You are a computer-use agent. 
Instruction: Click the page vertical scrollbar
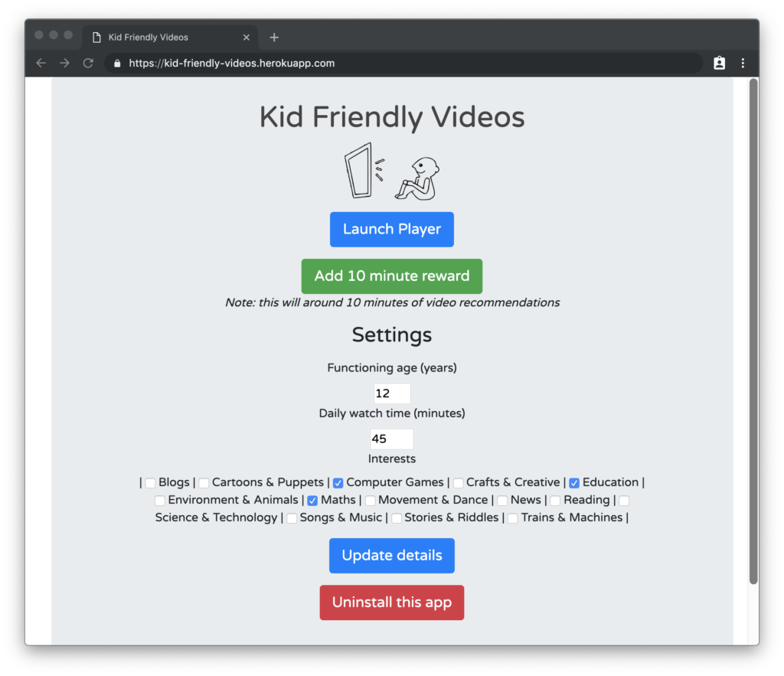[x=753, y=329]
